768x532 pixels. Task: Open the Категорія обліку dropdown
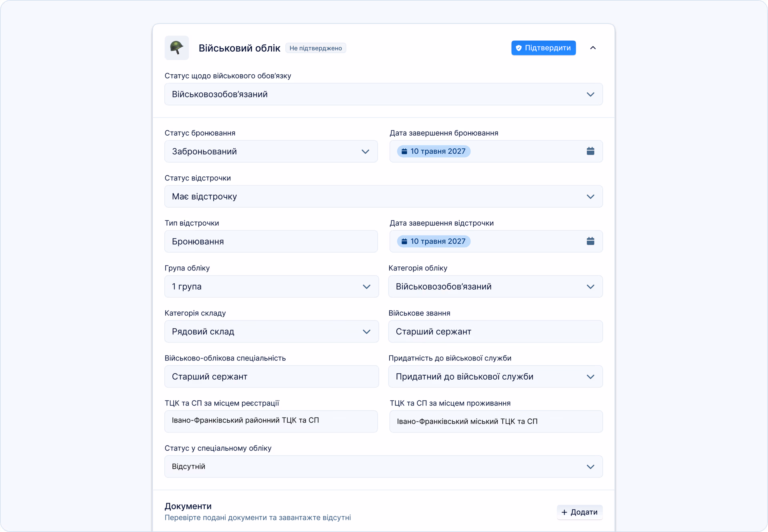pyautogui.click(x=495, y=286)
